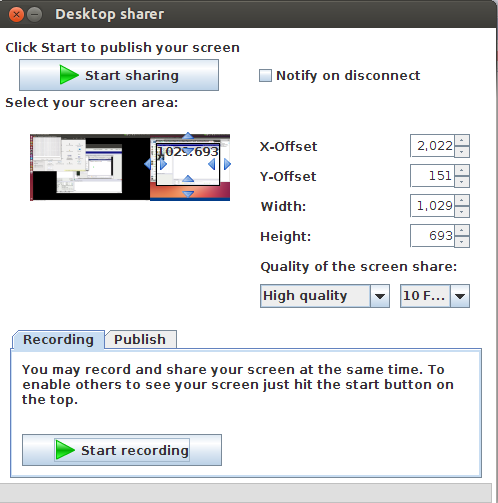Open the High quality dropdown
This screenshot has height=503, width=498.
(x=325, y=296)
